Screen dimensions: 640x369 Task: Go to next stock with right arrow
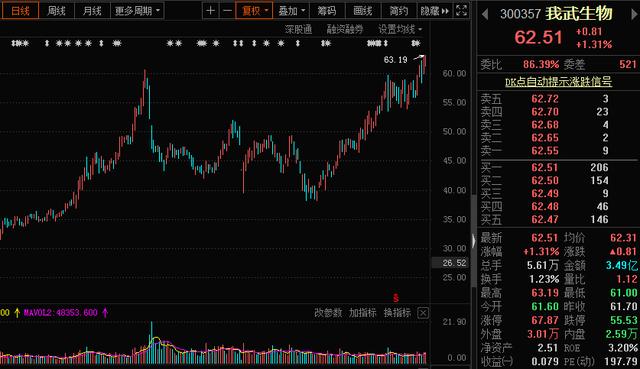[634, 14]
